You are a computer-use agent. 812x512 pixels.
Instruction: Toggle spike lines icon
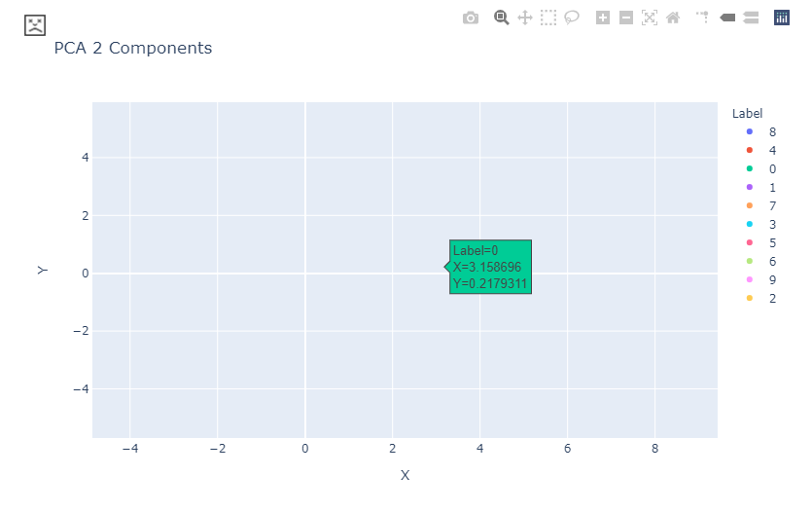[703, 18]
